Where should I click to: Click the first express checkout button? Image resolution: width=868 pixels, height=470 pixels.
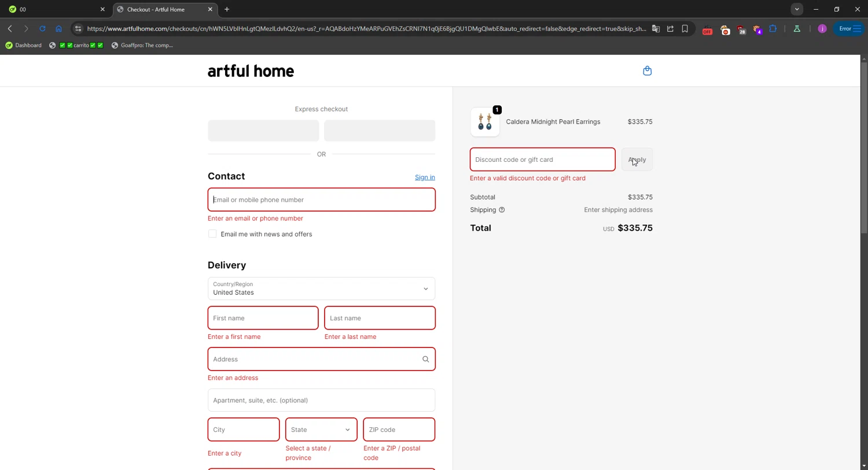[263, 131]
